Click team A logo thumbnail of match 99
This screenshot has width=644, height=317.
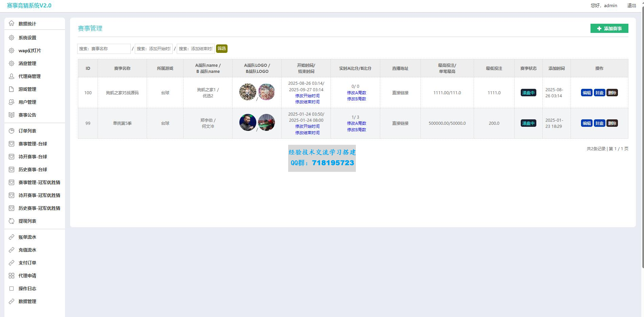[248, 122]
